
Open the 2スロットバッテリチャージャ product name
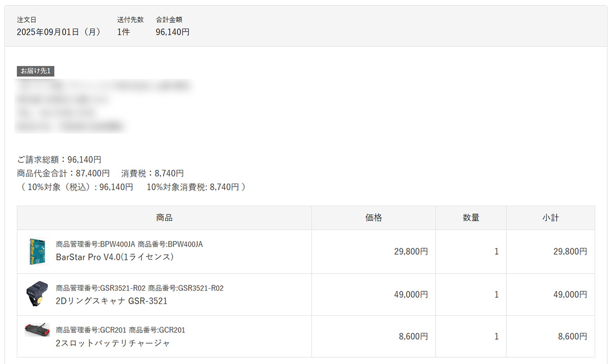point(113,343)
